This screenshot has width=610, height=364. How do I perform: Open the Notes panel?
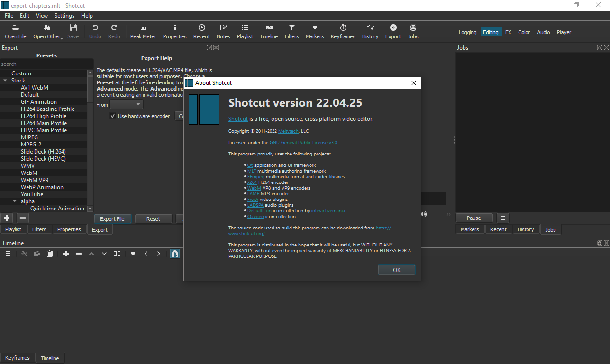pyautogui.click(x=223, y=31)
